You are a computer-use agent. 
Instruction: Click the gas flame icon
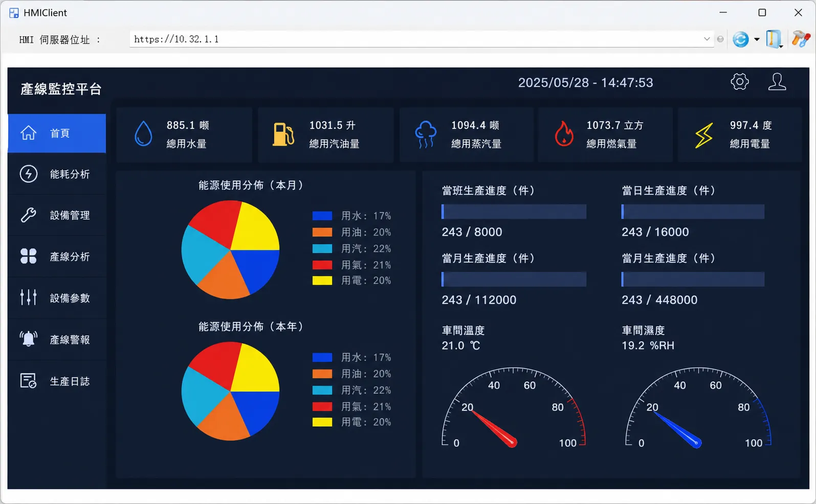click(x=564, y=133)
